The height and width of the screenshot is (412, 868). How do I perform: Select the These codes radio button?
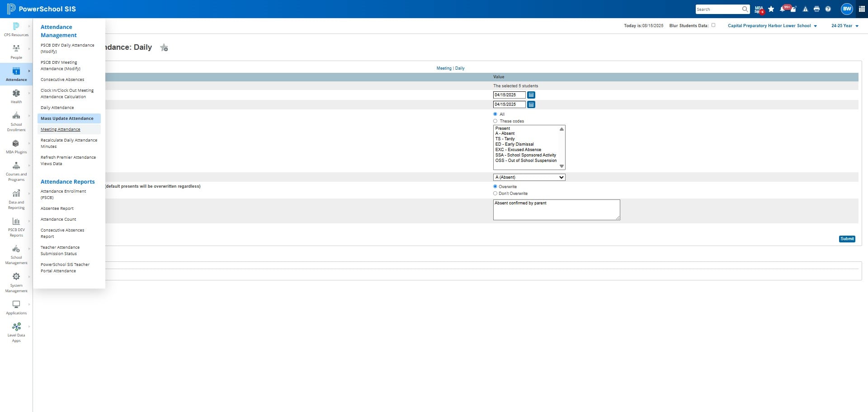(495, 121)
